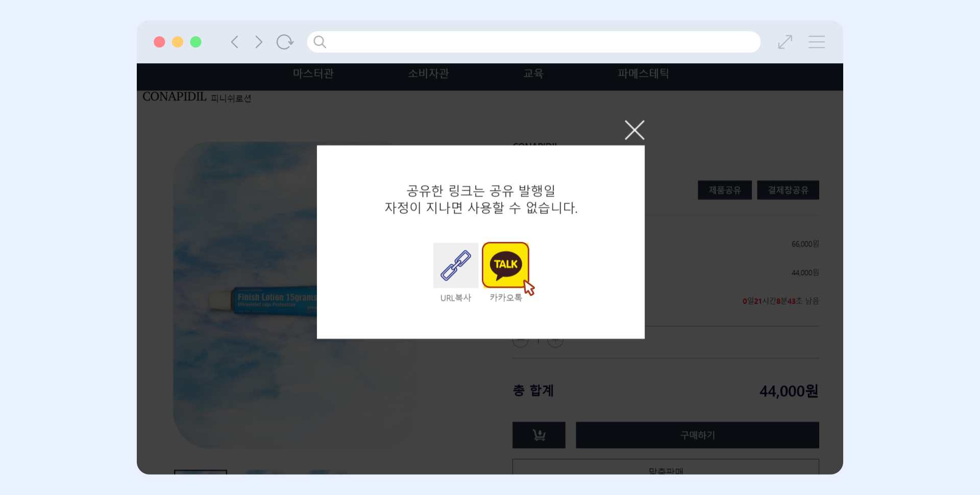
Task: Open the browser hamburger menu
Action: coord(817,42)
